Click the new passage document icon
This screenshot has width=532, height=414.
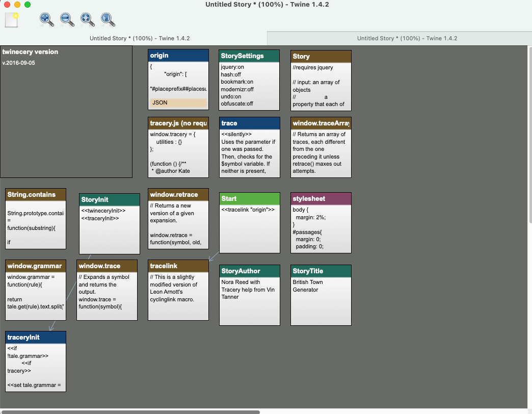pos(10,20)
